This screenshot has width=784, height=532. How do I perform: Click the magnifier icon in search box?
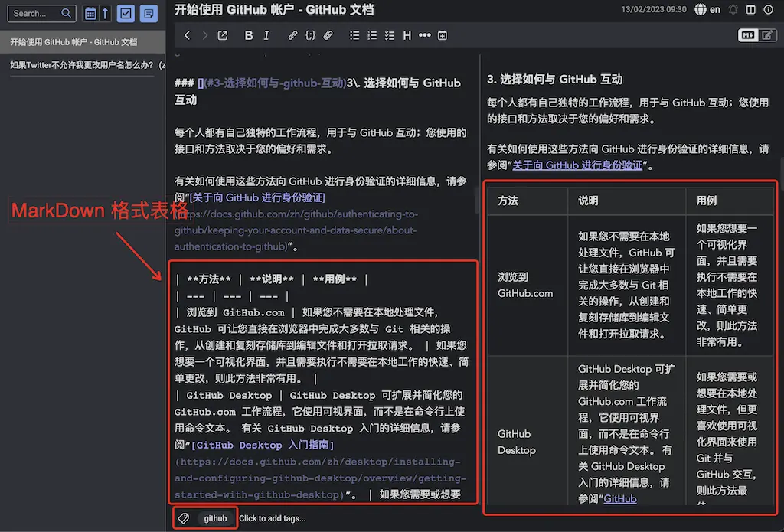tap(66, 14)
